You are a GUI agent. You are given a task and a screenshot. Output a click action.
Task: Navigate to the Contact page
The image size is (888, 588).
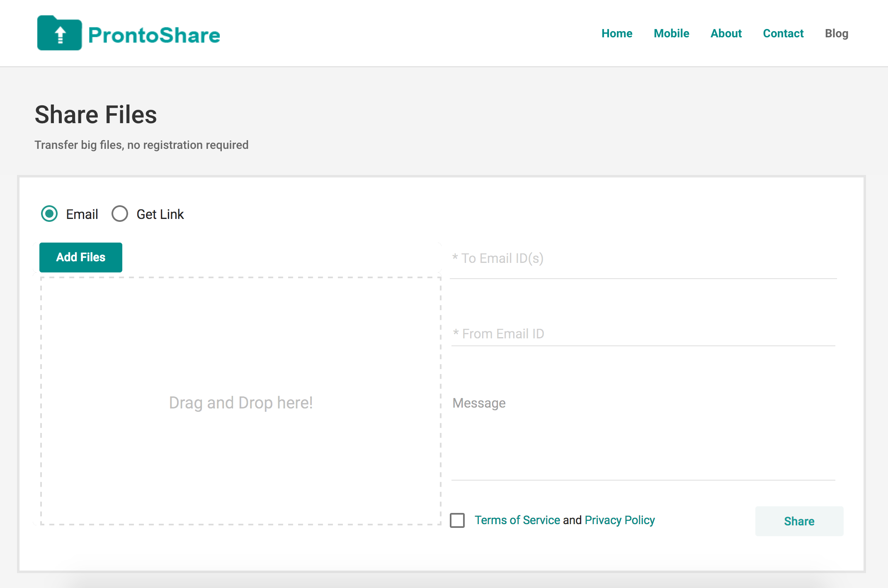click(x=783, y=33)
